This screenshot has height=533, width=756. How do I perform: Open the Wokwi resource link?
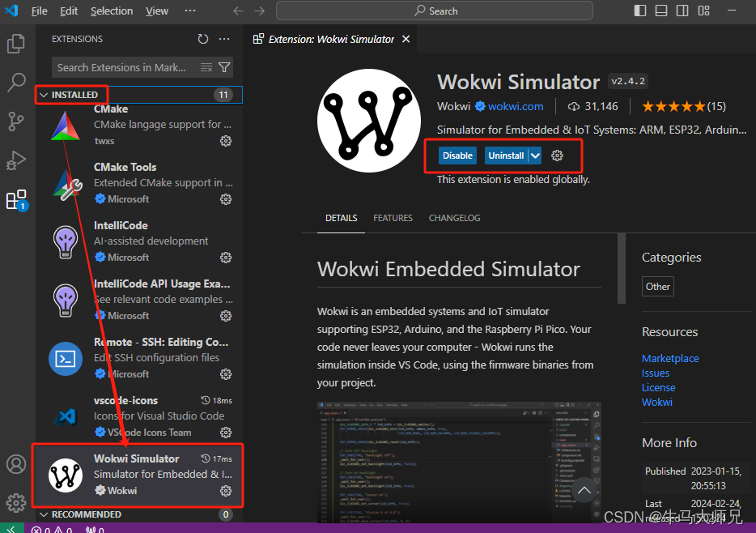pos(657,402)
